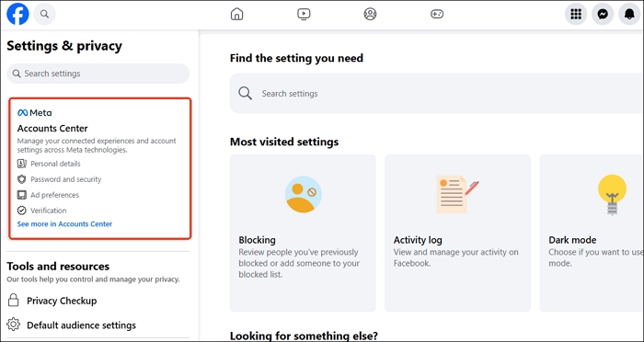This screenshot has height=342, width=644.
Task: Click the Verification checkmark icon
Action: click(22, 211)
